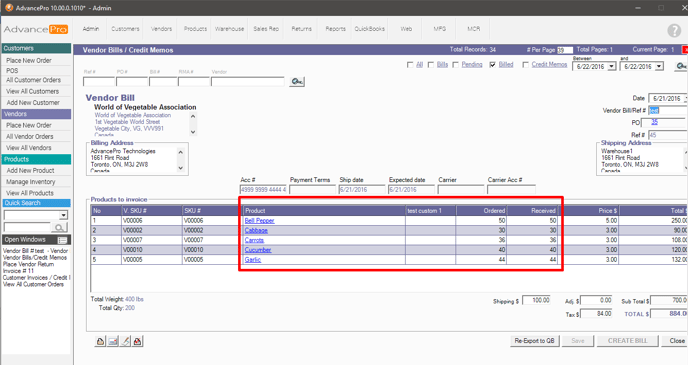Screen dimensions: 688x365
Task: Open the Between start date dropdown
Action: click(x=612, y=67)
